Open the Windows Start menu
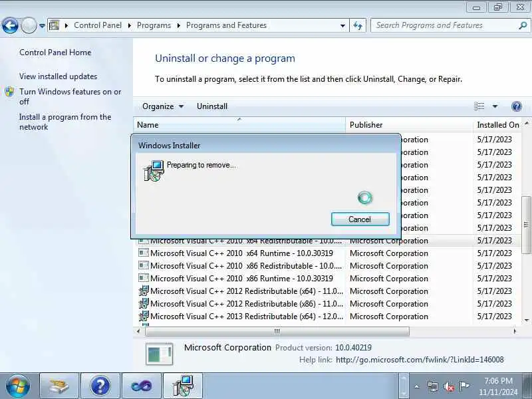The width and height of the screenshot is (532, 399). (18, 386)
